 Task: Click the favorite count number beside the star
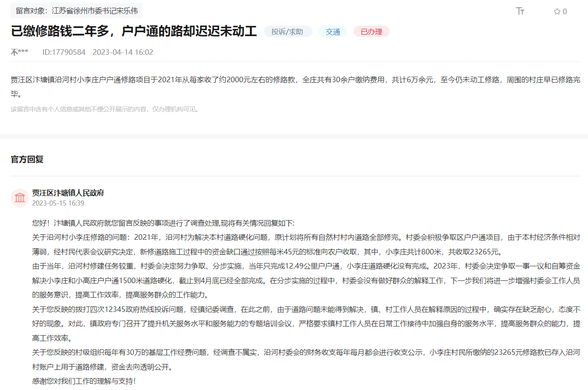tap(564, 11)
